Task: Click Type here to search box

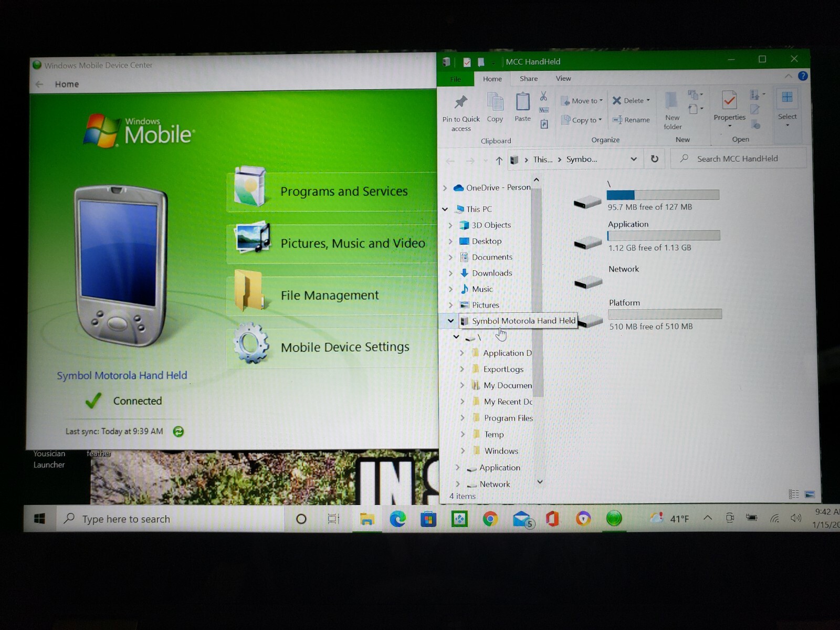Action: [x=170, y=519]
